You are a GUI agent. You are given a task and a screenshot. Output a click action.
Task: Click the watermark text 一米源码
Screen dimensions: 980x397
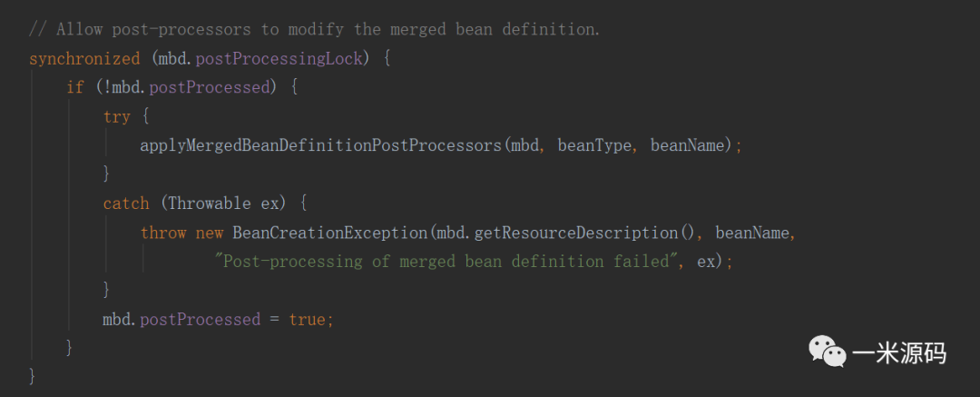point(898,352)
